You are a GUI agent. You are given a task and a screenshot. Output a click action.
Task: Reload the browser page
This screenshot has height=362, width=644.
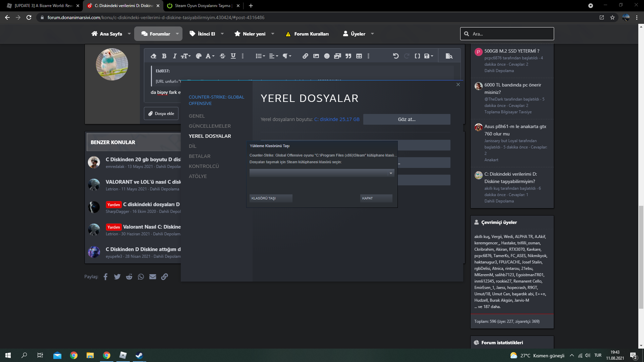[x=29, y=17]
